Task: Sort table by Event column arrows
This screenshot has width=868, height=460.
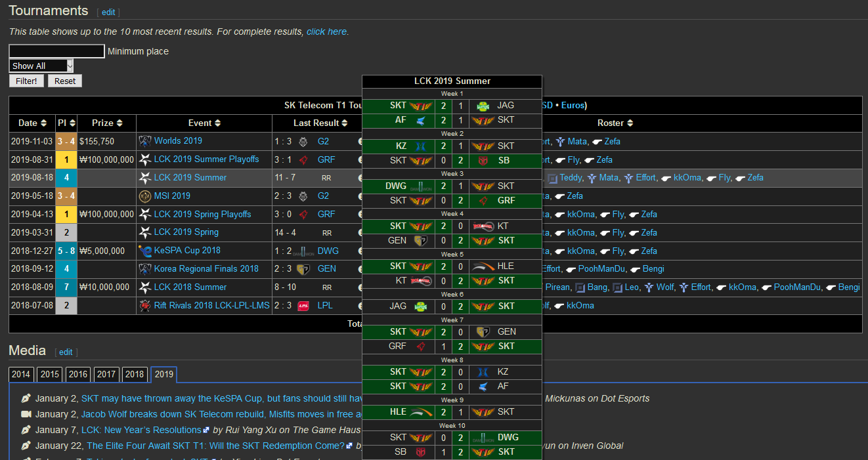Action: coord(218,123)
